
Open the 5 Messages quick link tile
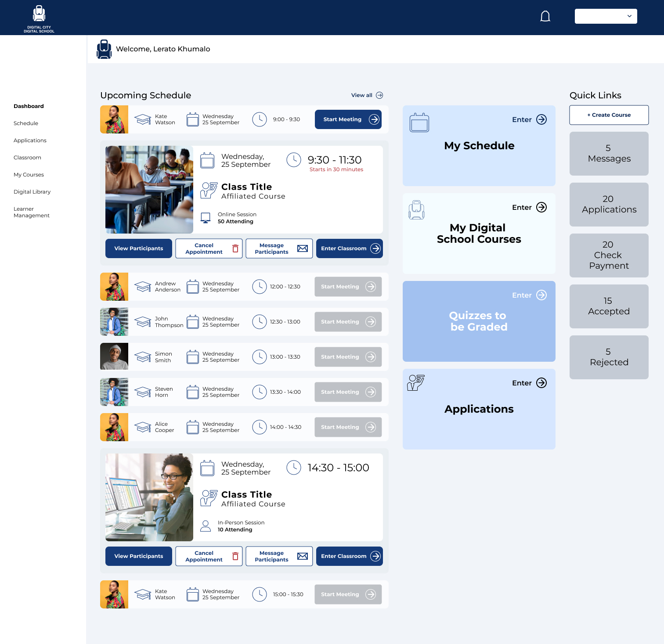609,154
